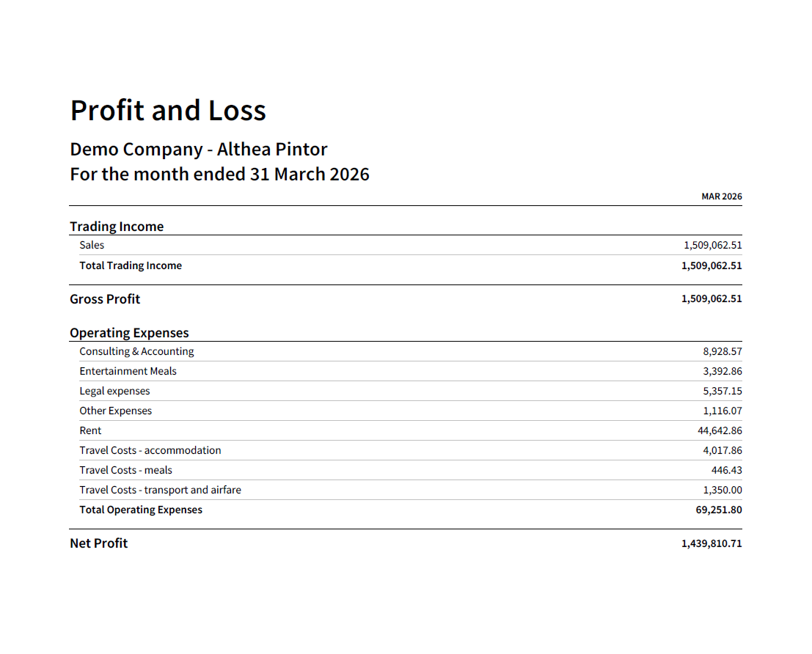Click the Entertainment Meals amount 3,392.86
812x654 pixels.
[723, 371]
